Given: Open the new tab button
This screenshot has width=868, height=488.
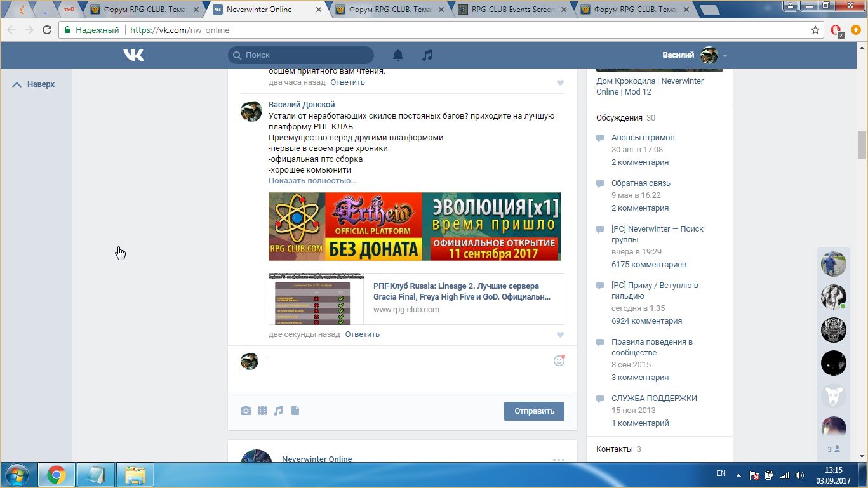Looking at the screenshot, I should [709, 10].
